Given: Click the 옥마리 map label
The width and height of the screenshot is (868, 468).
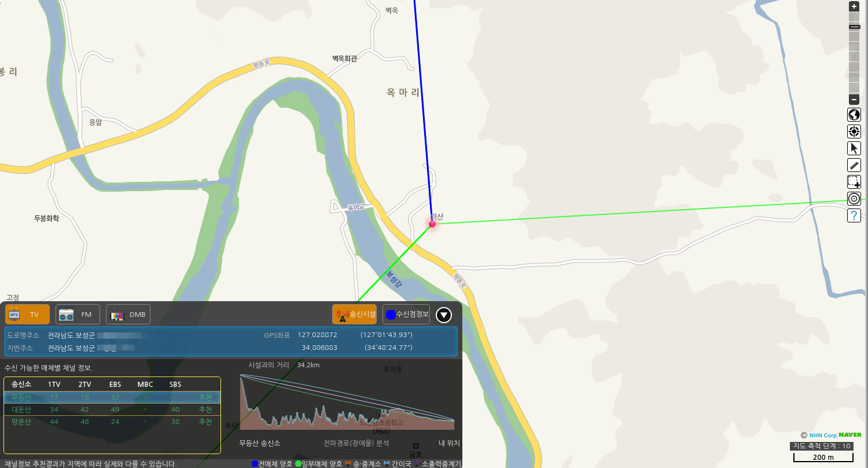Looking at the screenshot, I should [403, 92].
